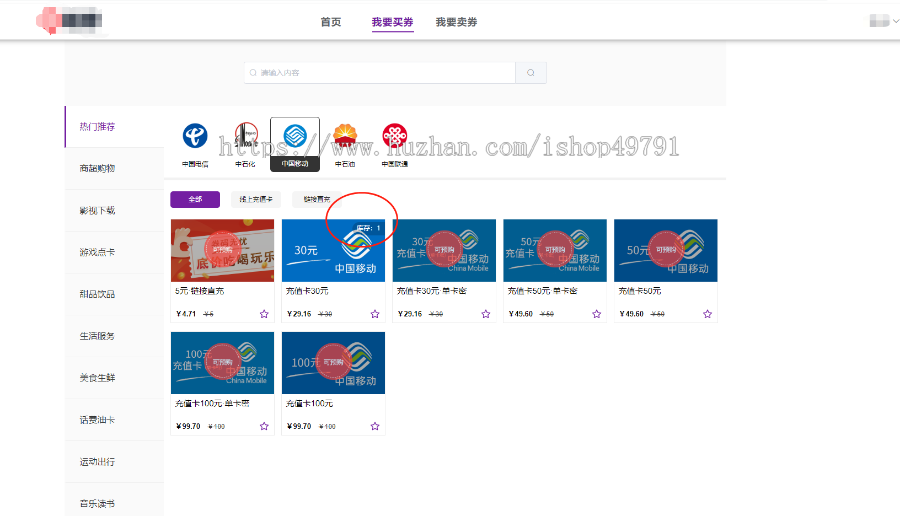Click ¥29.16 price under 充值卡30元

tap(299, 314)
